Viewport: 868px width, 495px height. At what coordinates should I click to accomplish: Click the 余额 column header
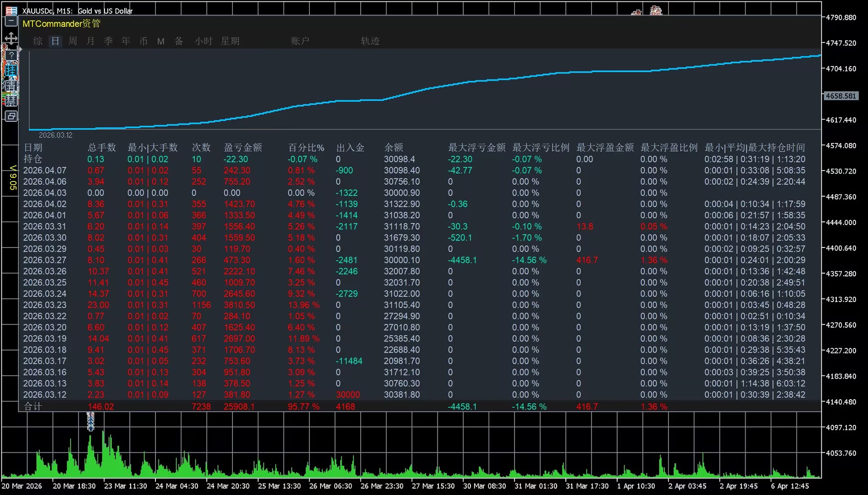click(394, 148)
